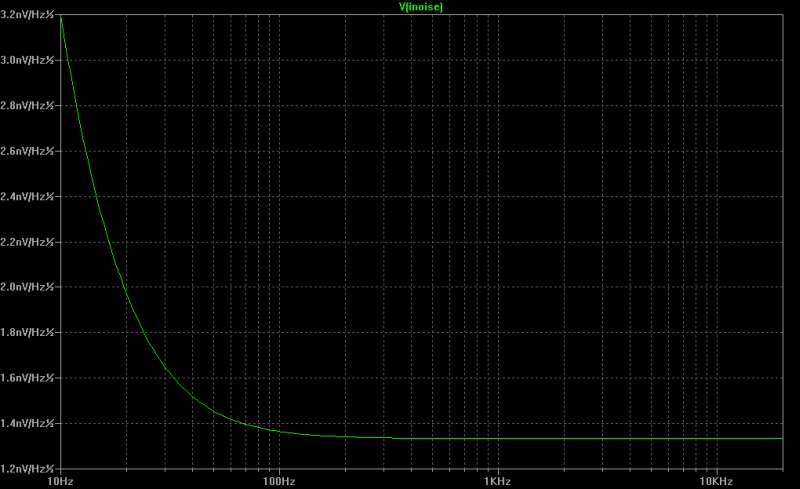Click the 1.4nV/Hz½ axis label

point(27,423)
